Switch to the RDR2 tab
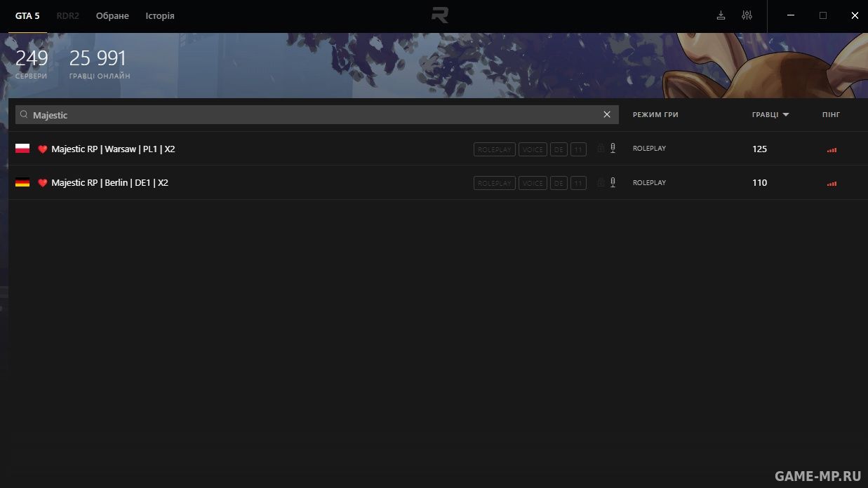This screenshot has height=488, width=868. tap(68, 15)
